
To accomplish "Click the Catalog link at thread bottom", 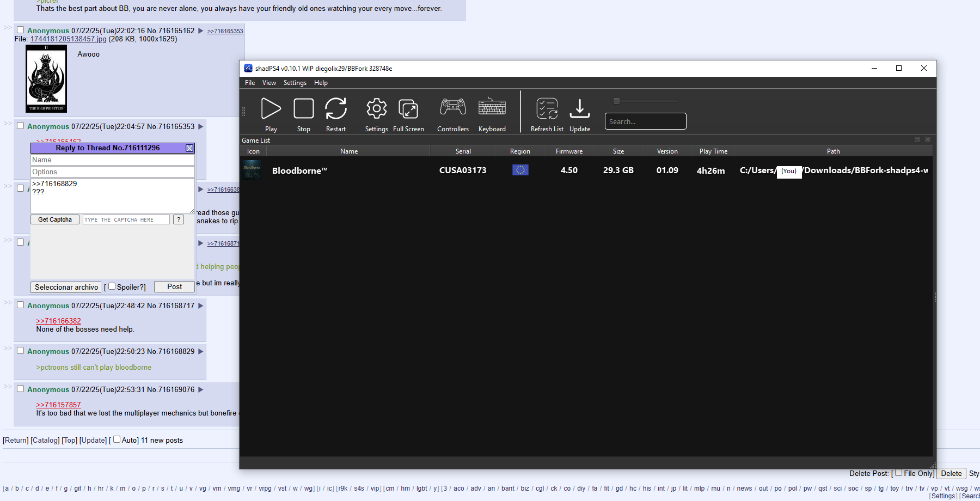I will [x=45, y=440].
